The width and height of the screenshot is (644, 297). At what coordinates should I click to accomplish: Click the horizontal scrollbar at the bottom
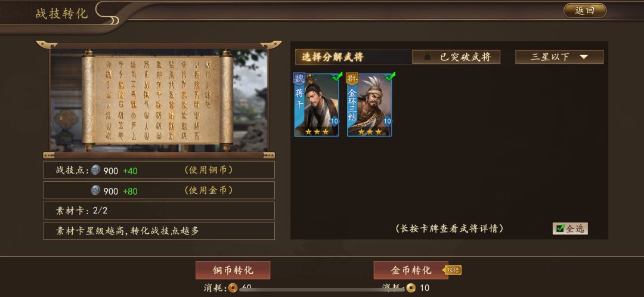pos(321,290)
